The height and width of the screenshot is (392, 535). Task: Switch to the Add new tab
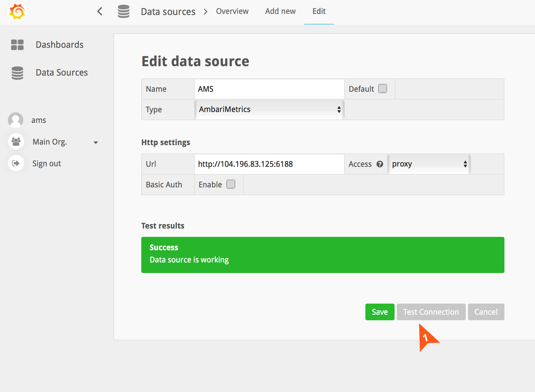coord(280,11)
